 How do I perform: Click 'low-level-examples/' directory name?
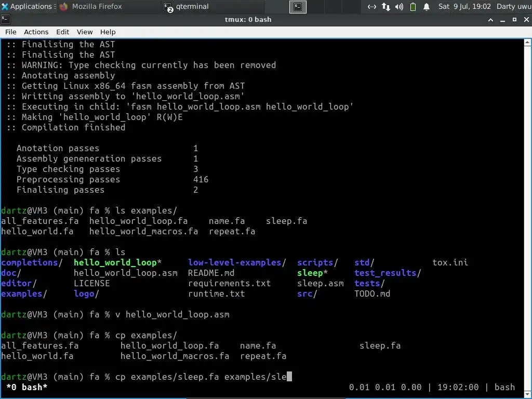tap(237, 262)
